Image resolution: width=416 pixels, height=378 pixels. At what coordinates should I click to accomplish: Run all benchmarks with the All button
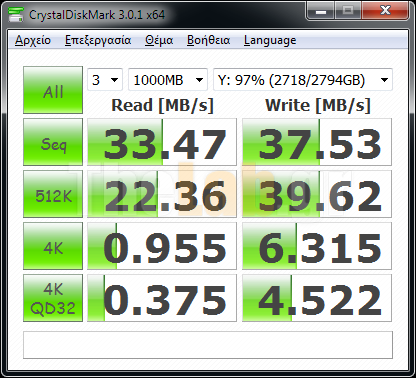pos(53,90)
